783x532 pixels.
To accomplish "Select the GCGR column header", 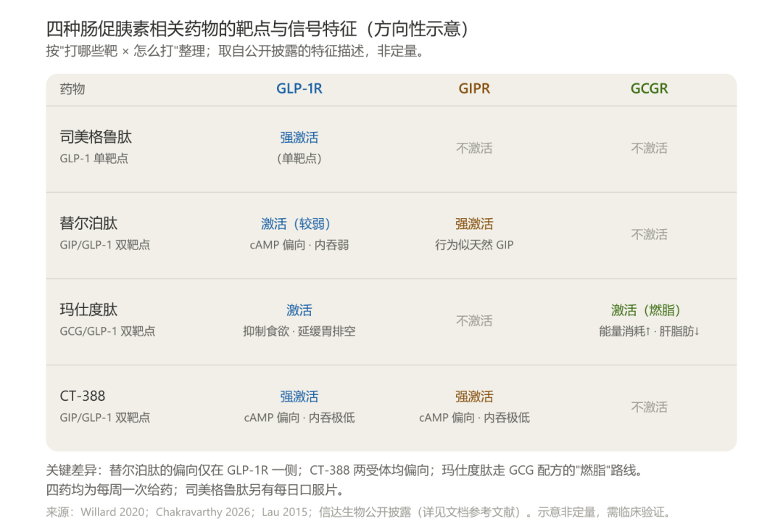I will [649, 88].
